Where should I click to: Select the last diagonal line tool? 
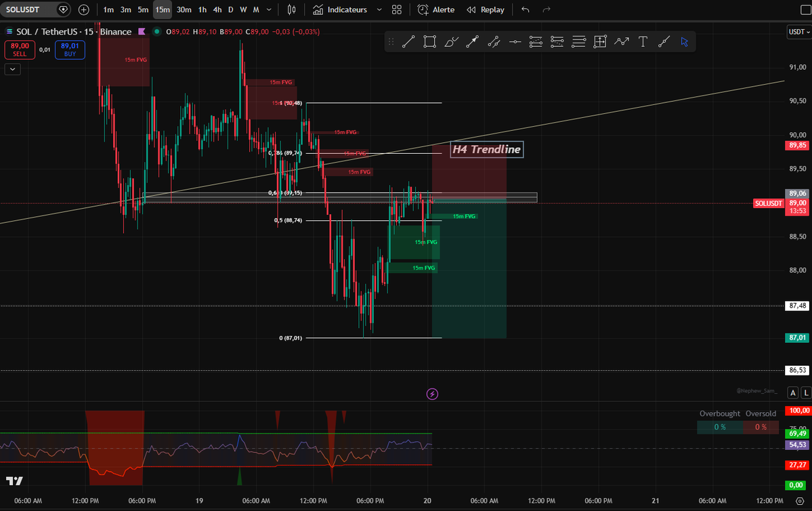pos(664,42)
